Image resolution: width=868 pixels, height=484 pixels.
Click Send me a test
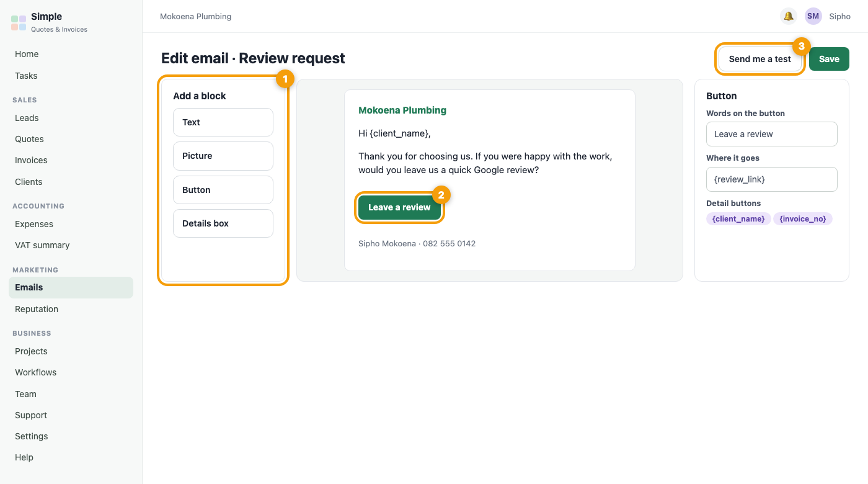(760, 59)
